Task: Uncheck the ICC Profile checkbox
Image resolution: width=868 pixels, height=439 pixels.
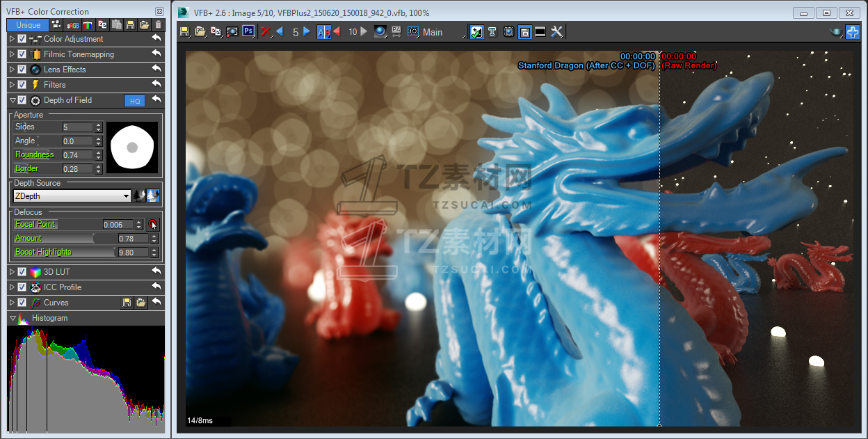Action: (x=22, y=287)
